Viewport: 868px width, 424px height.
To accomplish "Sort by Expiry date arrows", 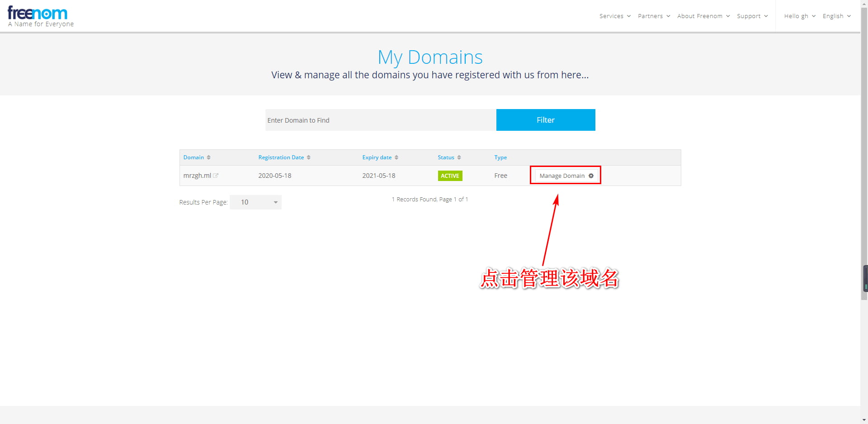I will pos(396,157).
